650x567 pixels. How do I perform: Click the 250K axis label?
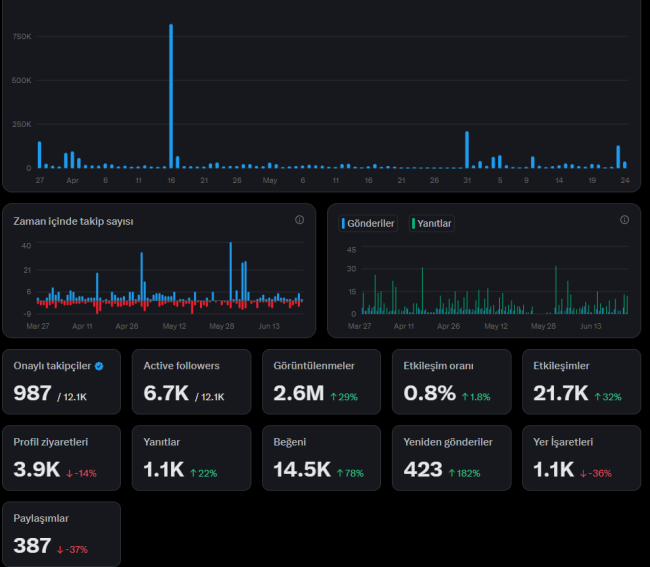pyautogui.click(x=22, y=124)
